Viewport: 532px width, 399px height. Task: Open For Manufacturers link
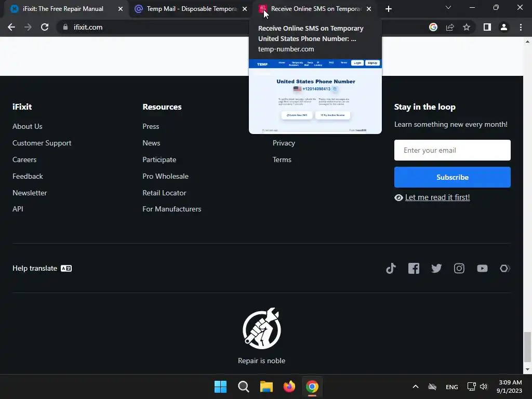pos(171,209)
